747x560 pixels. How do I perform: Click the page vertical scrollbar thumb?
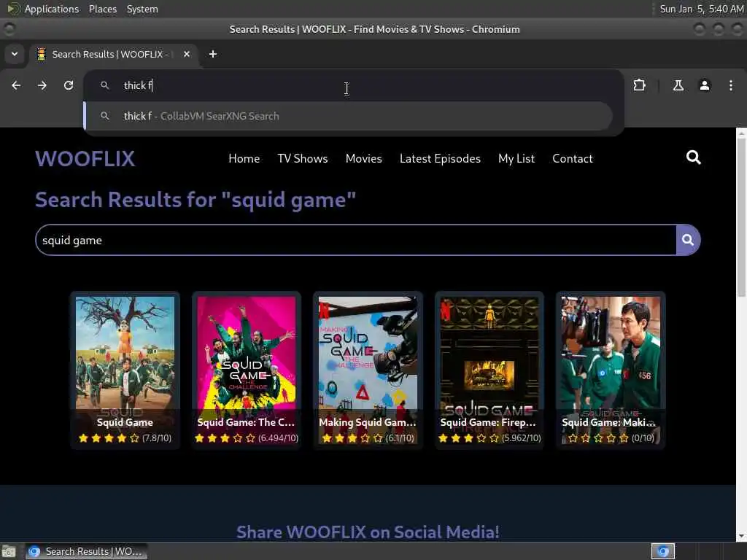[741, 217]
